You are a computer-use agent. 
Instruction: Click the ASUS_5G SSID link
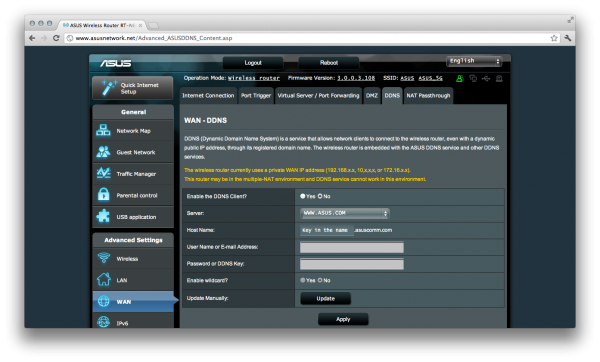click(430, 78)
